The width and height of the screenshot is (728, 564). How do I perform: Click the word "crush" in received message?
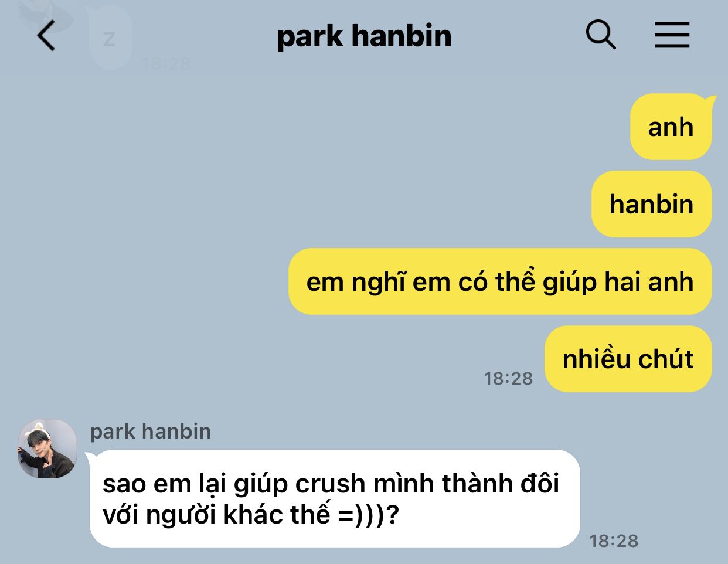[331, 484]
